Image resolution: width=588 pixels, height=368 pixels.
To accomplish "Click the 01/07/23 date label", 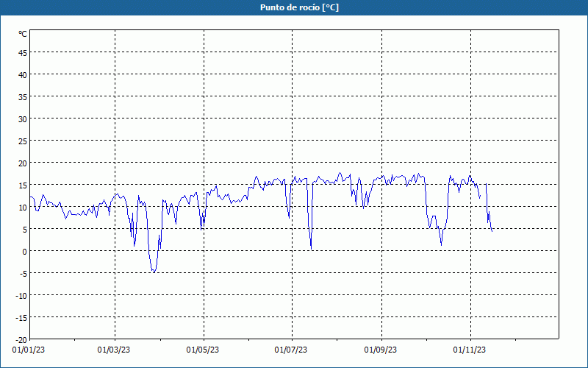I will (x=291, y=350).
